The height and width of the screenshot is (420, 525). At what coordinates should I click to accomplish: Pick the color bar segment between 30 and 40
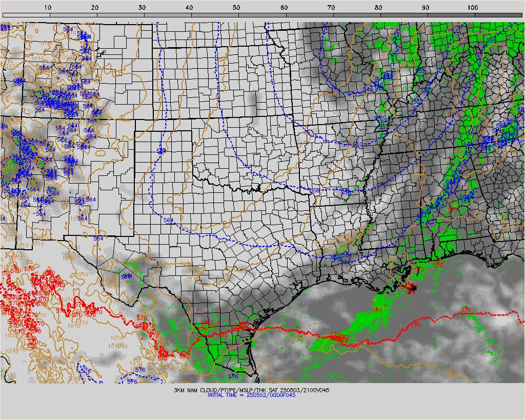point(168,15)
